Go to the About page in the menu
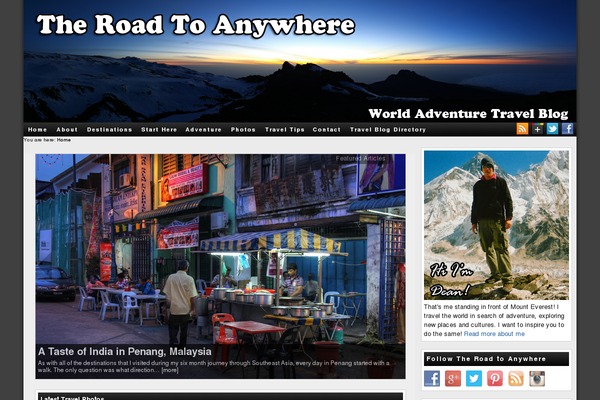 67,130
